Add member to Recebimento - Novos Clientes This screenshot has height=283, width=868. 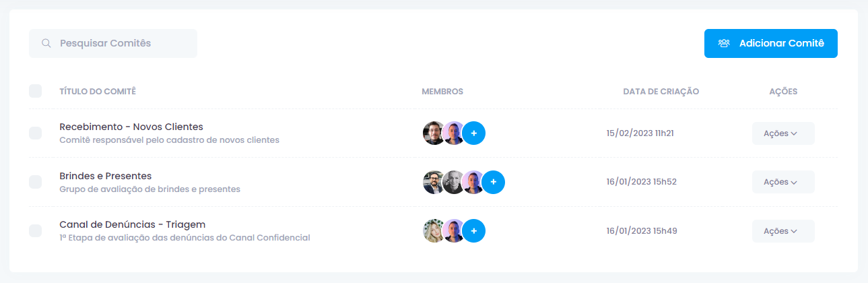(x=474, y=133)
